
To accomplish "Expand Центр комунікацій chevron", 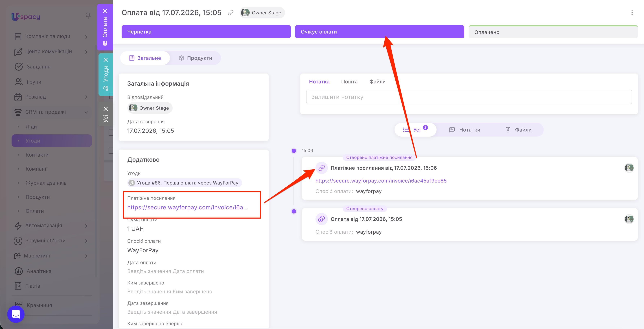I will 86,52.
